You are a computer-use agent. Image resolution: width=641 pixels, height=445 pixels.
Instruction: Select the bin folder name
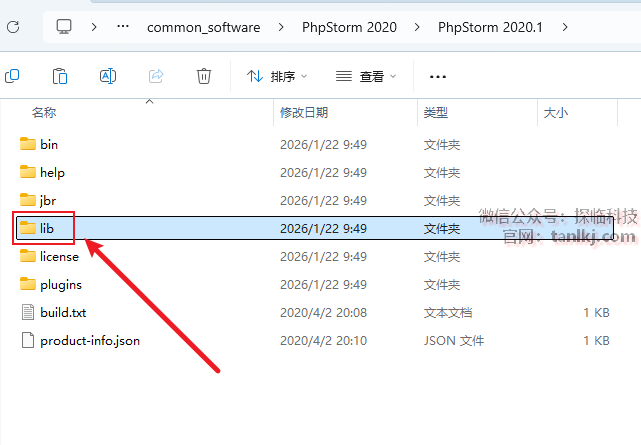coord(49,145)
